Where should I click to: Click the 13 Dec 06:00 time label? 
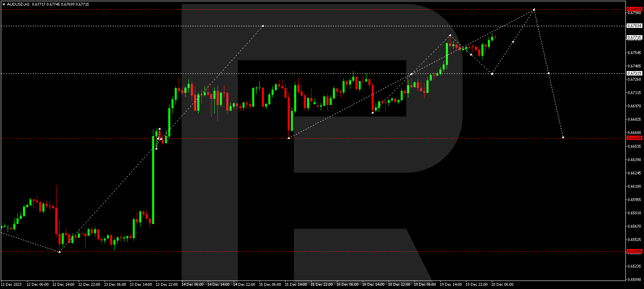pyautogui.click(x=115, y=285)
